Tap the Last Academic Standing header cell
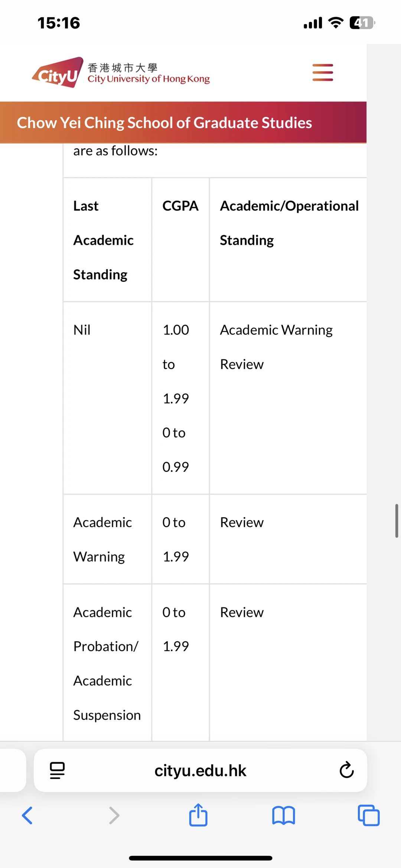 [107, 240]
